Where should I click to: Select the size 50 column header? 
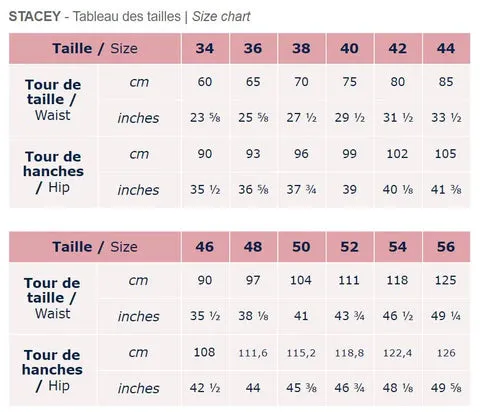301,247
